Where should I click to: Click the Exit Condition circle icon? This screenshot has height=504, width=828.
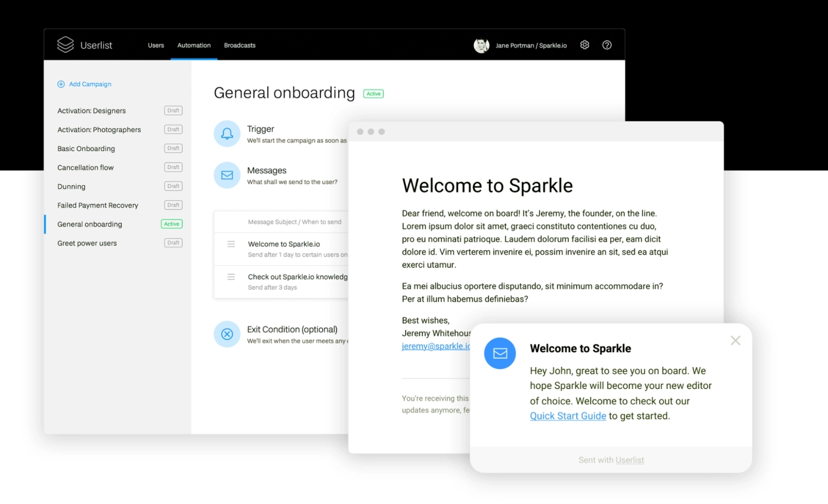point(227,334)
